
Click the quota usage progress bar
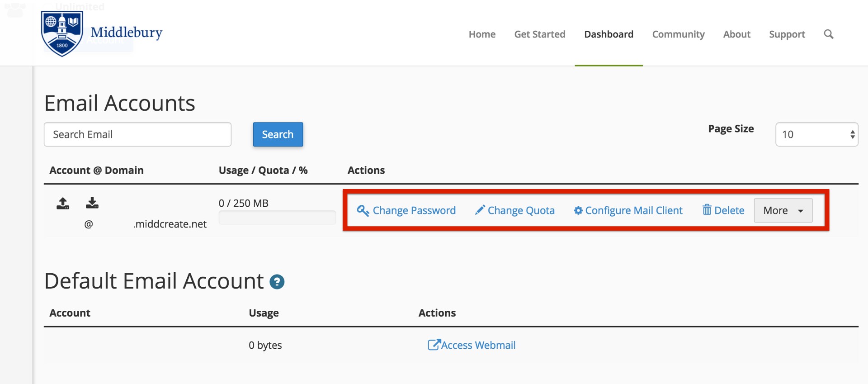pos(277,218)
